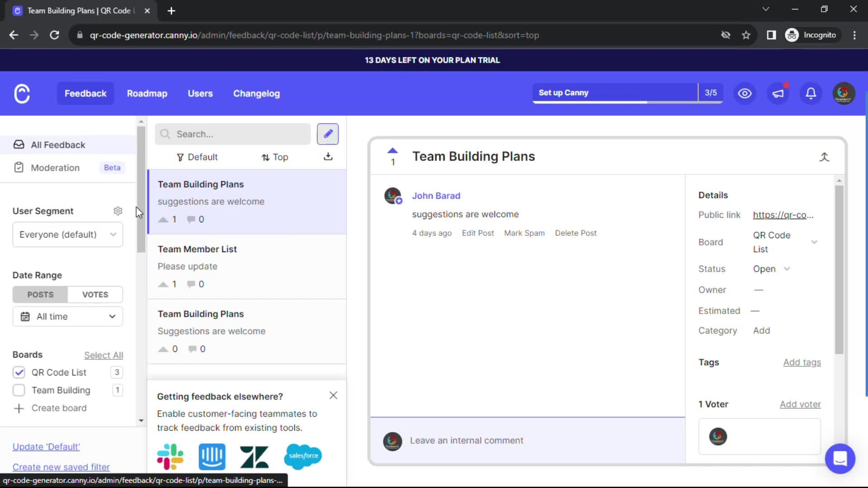Screen dimensions: 868x488
Task: Click the merge post icon
Action: coord(824,157)
